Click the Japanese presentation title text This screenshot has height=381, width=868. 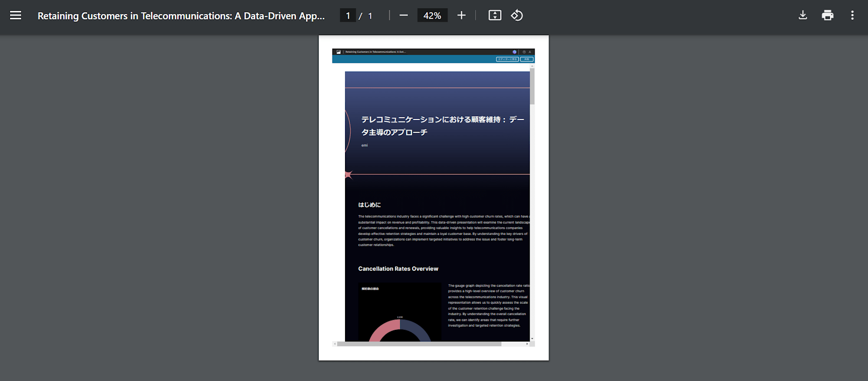click(443, 126)
